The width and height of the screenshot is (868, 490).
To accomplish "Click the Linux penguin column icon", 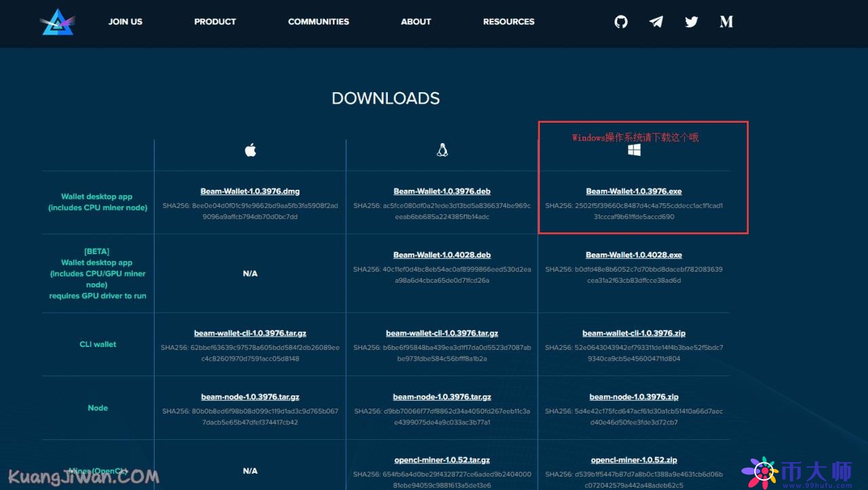I will (442, 150).
